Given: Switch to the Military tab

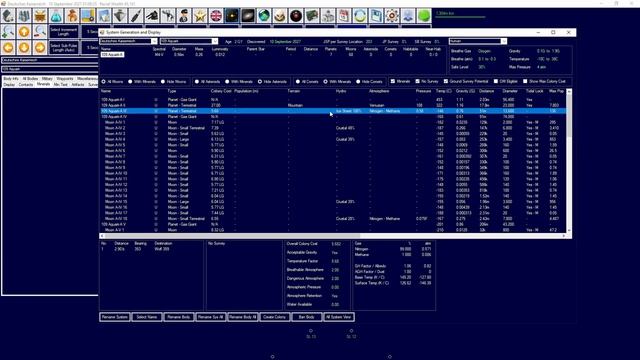Looking at the screenshot, I should click(47, 78).
